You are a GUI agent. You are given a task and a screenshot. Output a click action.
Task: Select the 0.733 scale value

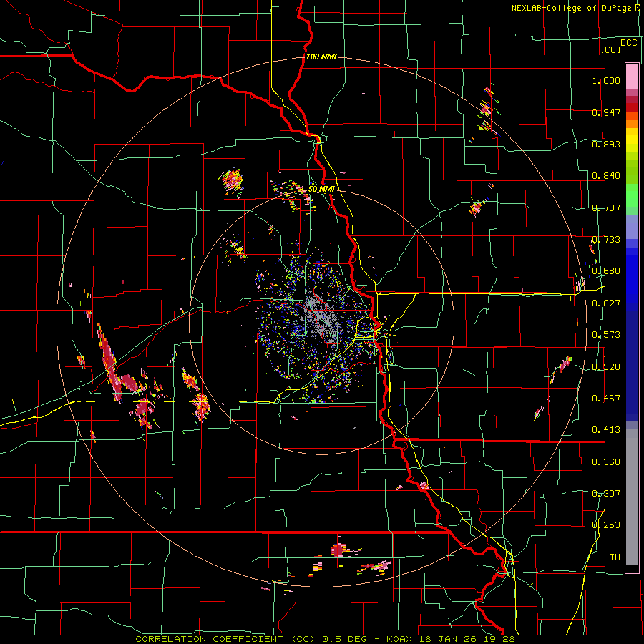click(x=606, y=240)
